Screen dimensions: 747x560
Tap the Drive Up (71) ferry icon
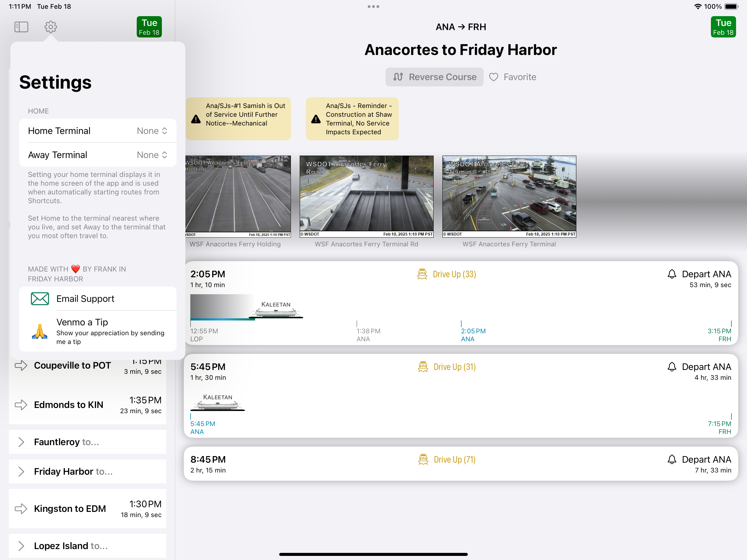coord(423,459)
